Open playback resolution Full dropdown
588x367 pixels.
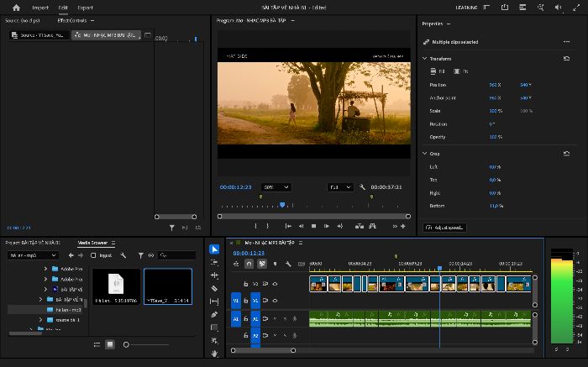pyautogui.click(x=340, y=187)
